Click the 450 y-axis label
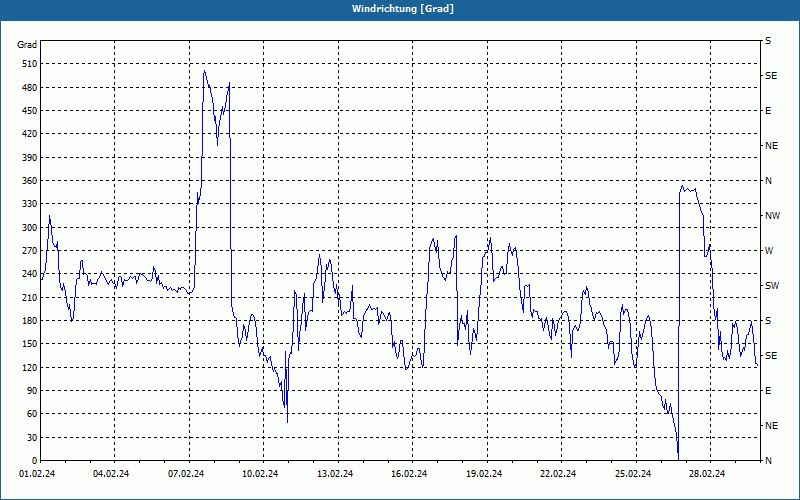Screen dimensions: 800x500 coord(29,111)
